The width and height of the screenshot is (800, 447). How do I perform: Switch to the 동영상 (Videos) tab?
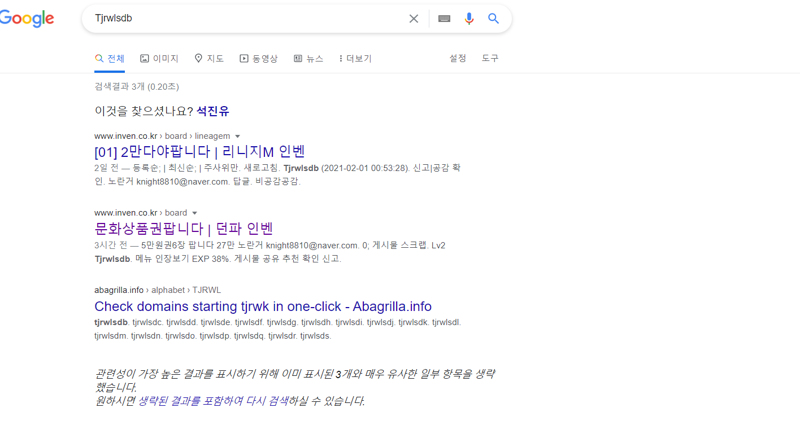[259, 59]
